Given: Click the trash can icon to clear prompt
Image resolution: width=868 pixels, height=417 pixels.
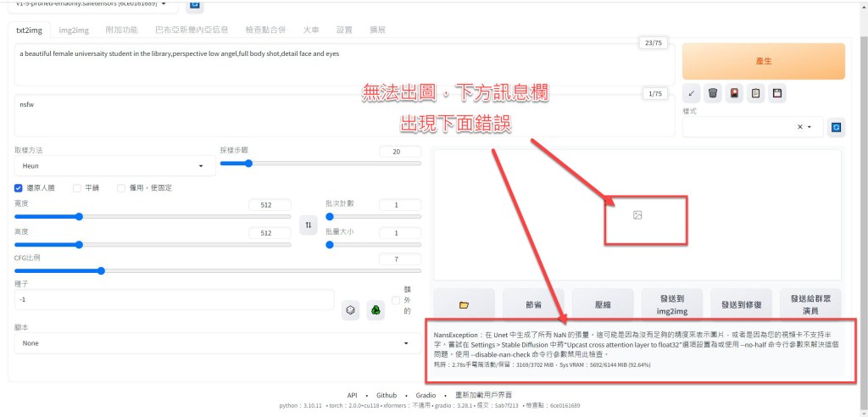Looking at the screenshot, I should [x=713, y=93].
